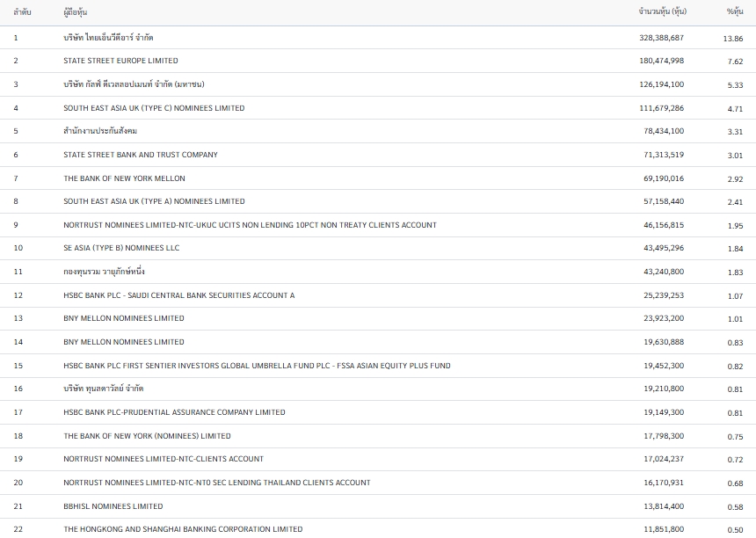Image resolution: width=756 pixels, height=538 pixels.
Task: Select NORTRUST NOMINEES UKUC UCITS NON LENDING row
Action: tap(378, 225)
